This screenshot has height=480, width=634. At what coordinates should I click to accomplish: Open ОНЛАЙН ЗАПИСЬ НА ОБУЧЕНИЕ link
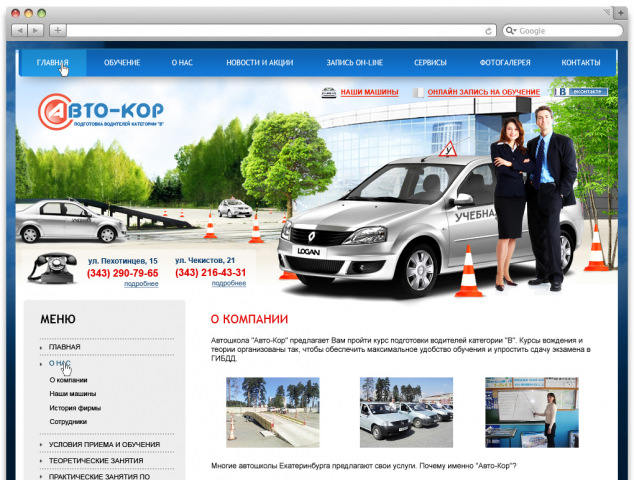(x=484, y=92)
